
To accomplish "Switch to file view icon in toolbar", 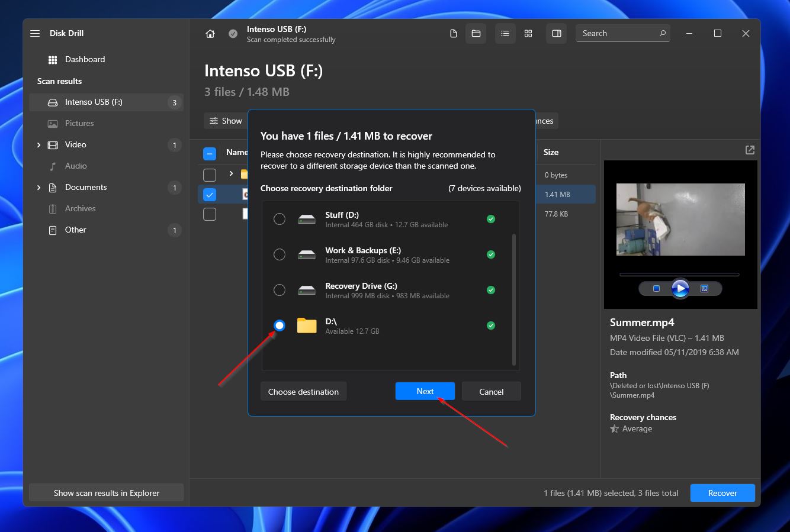I will tap(454, 34).
